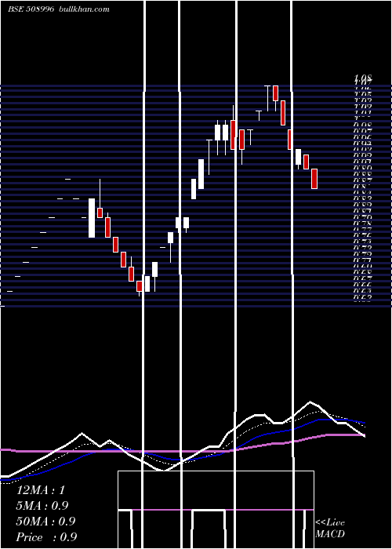Click the <<Live MACD label

click(330, 529)
